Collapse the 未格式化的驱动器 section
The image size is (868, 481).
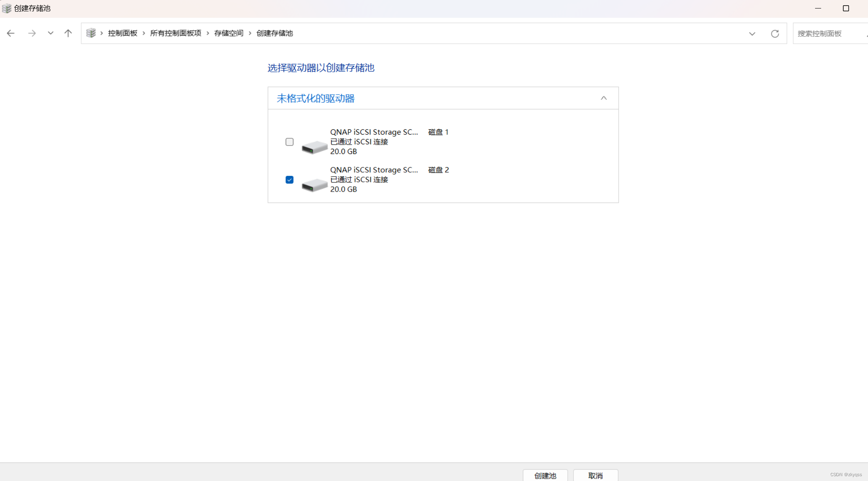point(604,98)
